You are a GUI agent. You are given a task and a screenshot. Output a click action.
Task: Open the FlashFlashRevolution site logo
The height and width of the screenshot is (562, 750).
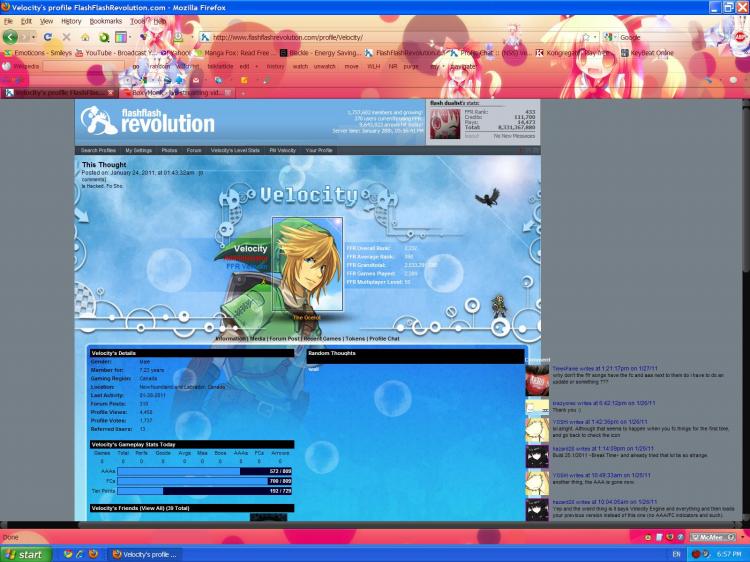point(147,121)
